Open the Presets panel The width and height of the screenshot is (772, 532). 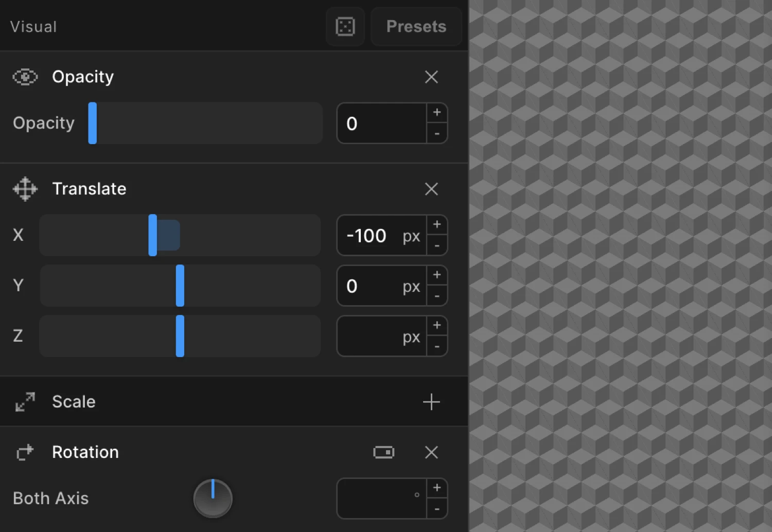point(416,26)
